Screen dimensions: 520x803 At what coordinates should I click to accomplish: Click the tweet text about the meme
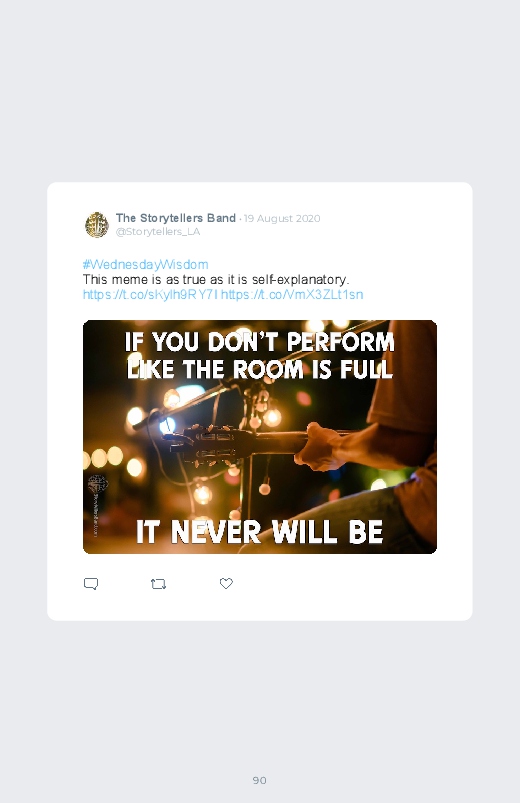(216, 280)
